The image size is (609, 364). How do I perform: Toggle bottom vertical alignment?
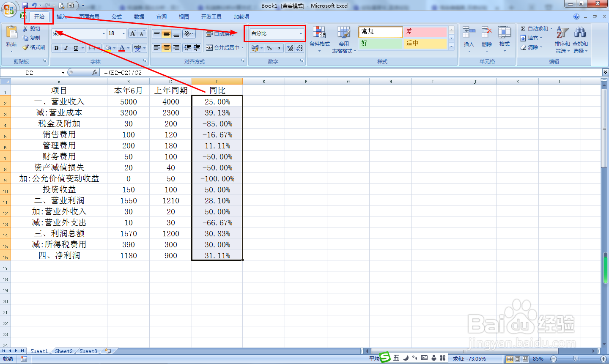coord(176,34)
